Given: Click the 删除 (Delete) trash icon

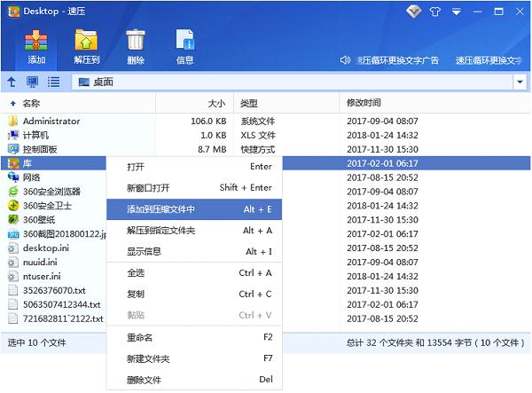Looking at the screenshot, I should tap(136, 45).
